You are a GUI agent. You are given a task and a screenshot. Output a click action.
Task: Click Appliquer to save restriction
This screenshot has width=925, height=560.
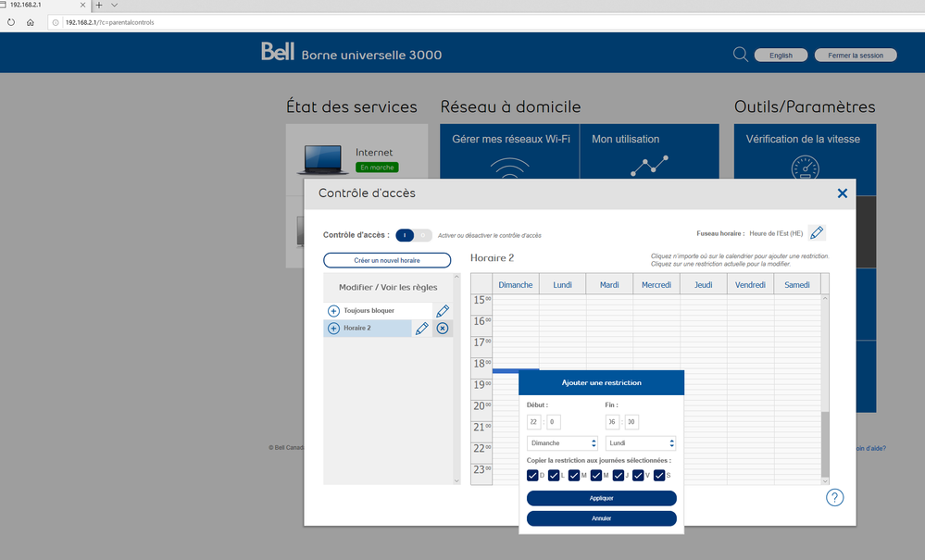point(601,498)
